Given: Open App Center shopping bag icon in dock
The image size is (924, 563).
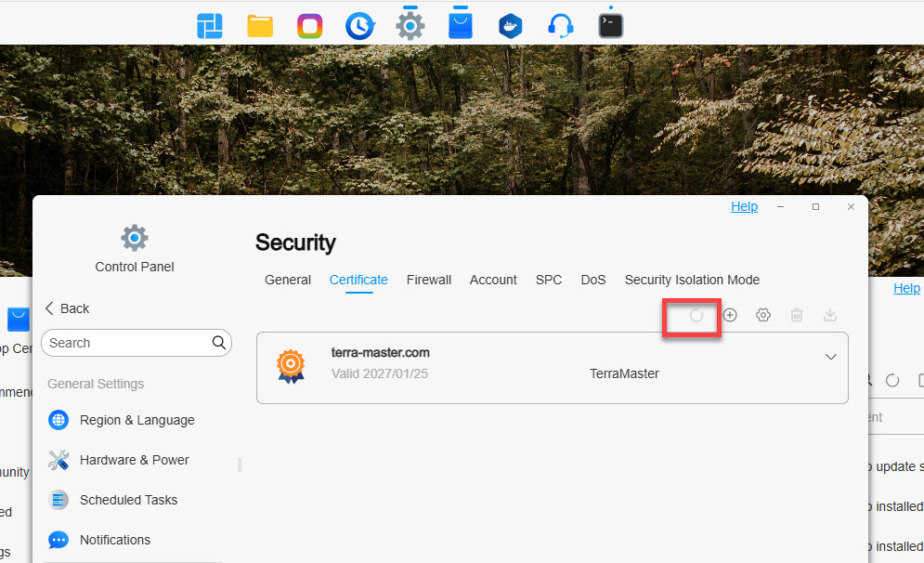Looking at the screenshot, I should [x=461, y=26].
